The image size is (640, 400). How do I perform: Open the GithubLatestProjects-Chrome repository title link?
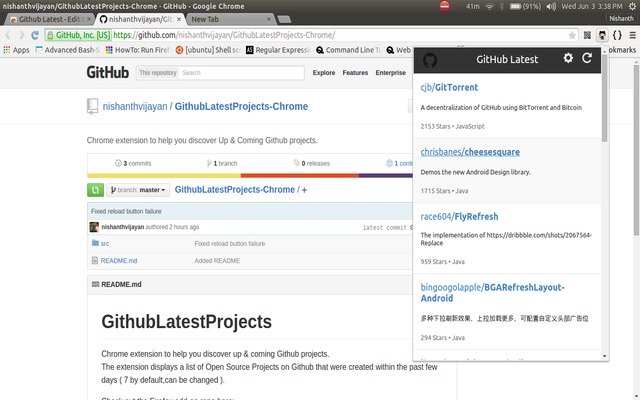pos(241,107)
